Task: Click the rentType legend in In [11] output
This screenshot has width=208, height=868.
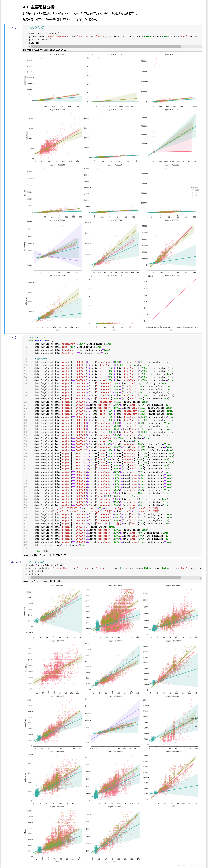Action: tap(195, 192)
